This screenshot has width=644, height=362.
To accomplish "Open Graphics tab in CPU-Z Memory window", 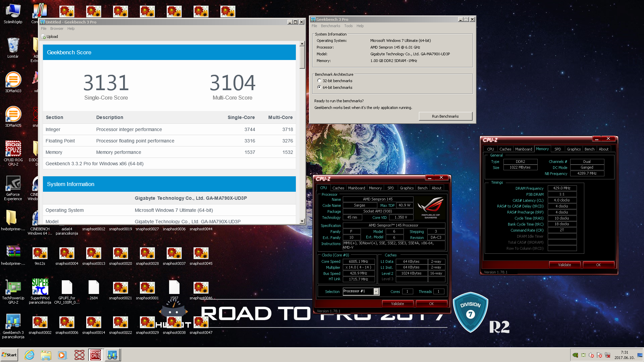I will 574,149.
